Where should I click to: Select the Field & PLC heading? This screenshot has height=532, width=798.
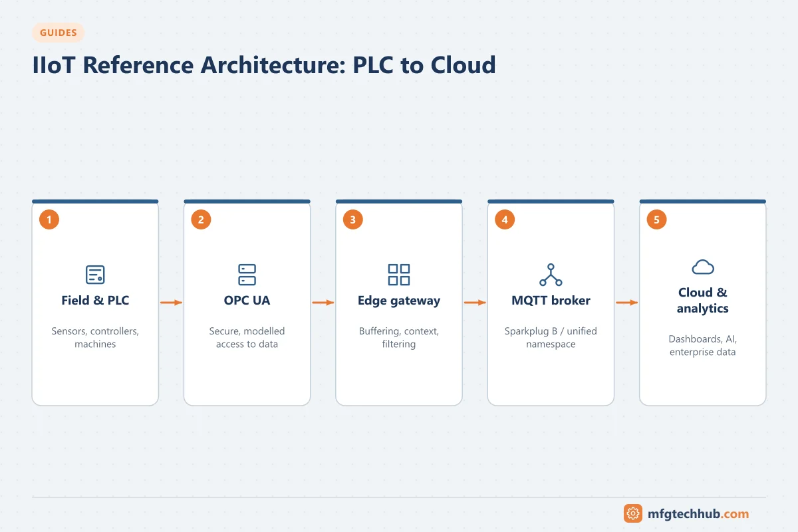click(x=95, y=301)
